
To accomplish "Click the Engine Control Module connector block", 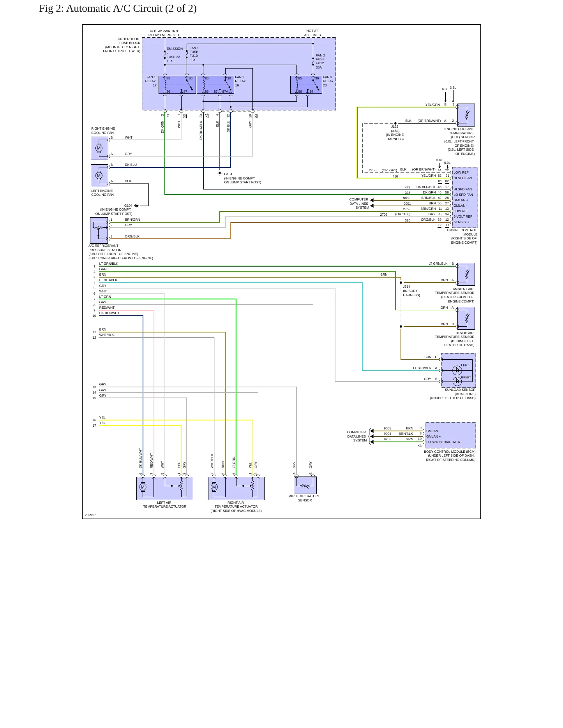I will pyautogui.click(x=465, y=197).
